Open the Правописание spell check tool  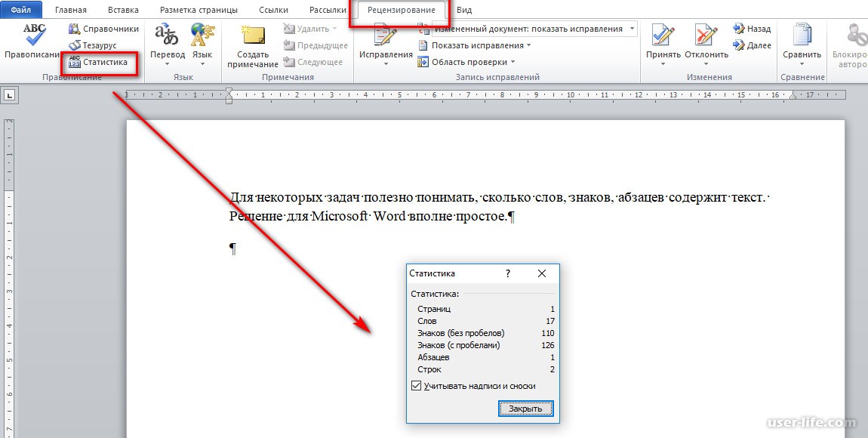tap(33, 41)
